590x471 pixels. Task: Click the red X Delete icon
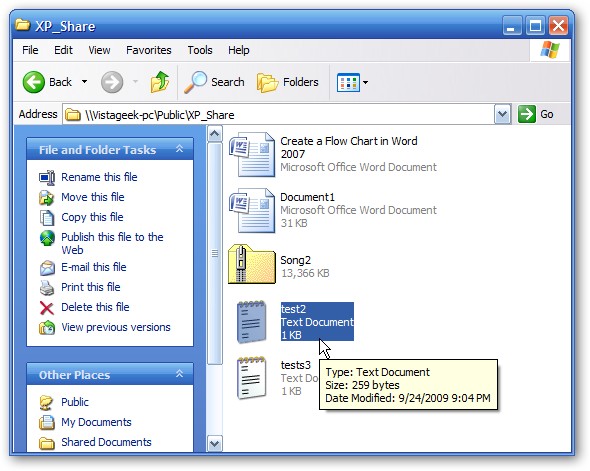[47, 308]
